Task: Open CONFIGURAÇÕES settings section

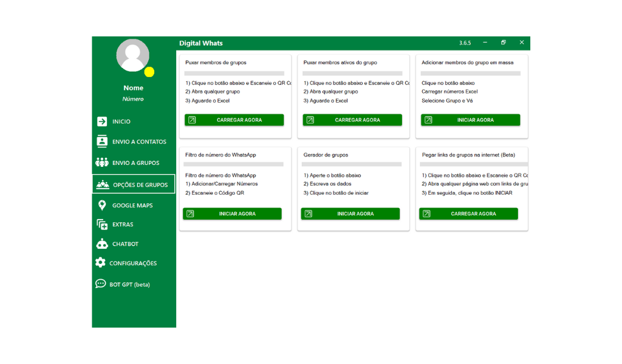Action: point(134,263)
